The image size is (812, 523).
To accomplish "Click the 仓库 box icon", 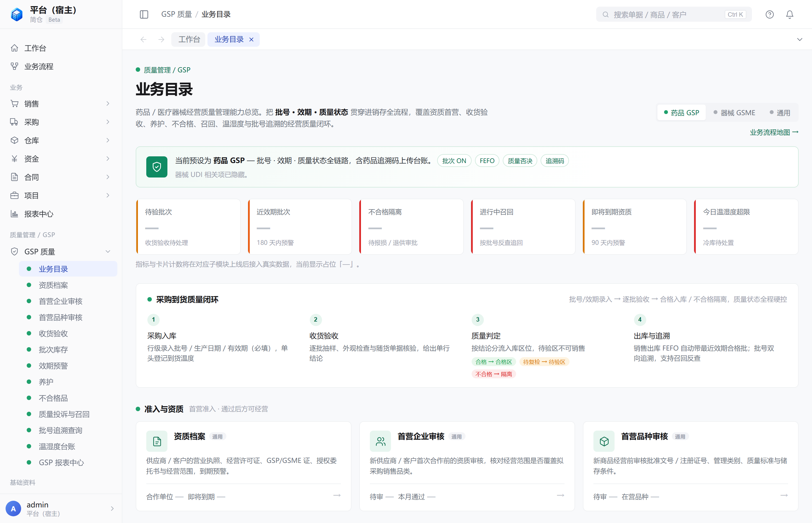I will coord(14,140).
